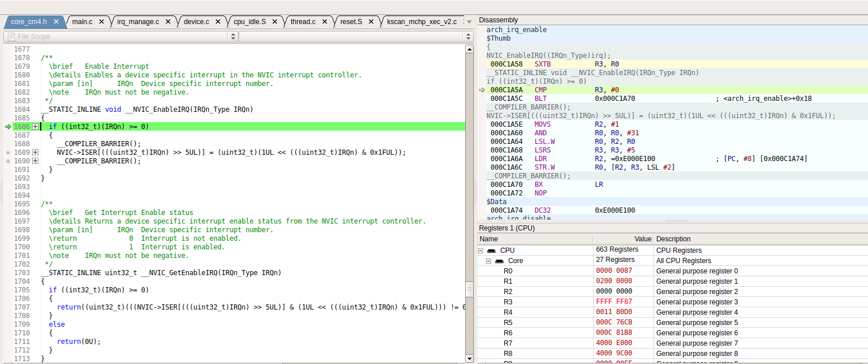Click the yellow arrow beside address 000C1A5A
This screenshot has height=364, width=868.
click(481, 90)
